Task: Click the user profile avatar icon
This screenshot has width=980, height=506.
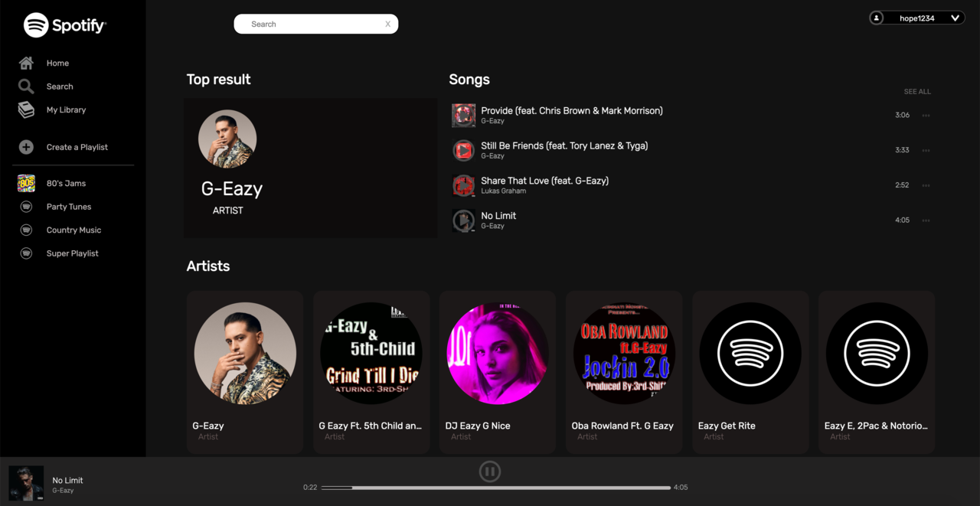Action: pos(877,18)
